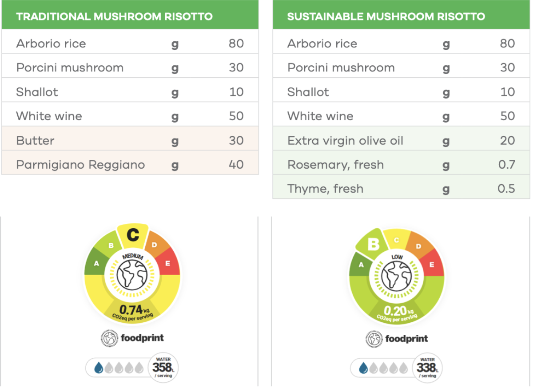Click the foodprint logo under the Sustainable risotto
Image resolution: width=533 pixels, height=392 pixels.
[x=397, y=339]
